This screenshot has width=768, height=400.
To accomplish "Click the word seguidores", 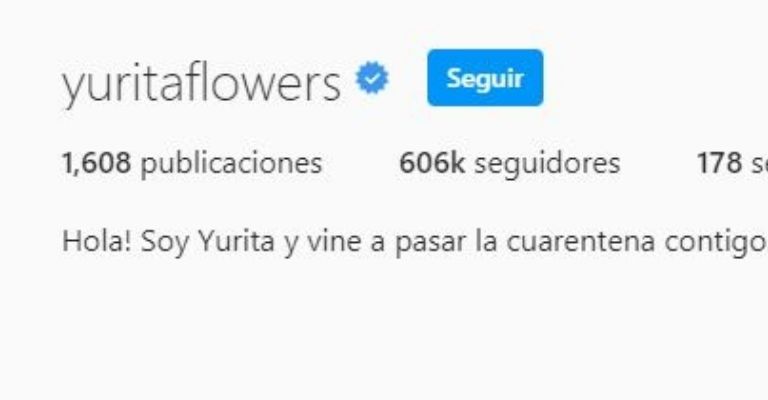I will (x=547, y=163).
